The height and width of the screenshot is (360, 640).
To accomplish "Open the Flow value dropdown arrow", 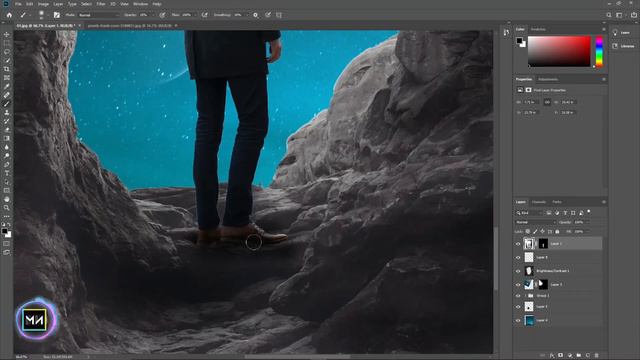I will click(196, 15).
